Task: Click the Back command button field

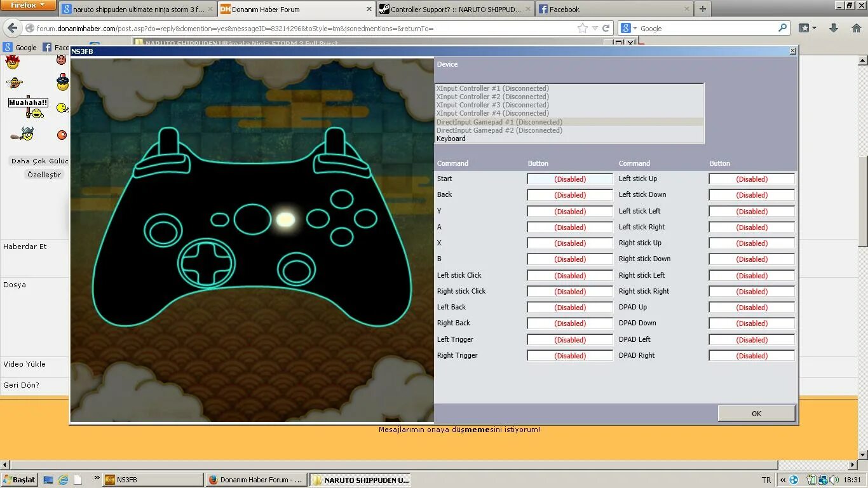Action: click(570, 195)
